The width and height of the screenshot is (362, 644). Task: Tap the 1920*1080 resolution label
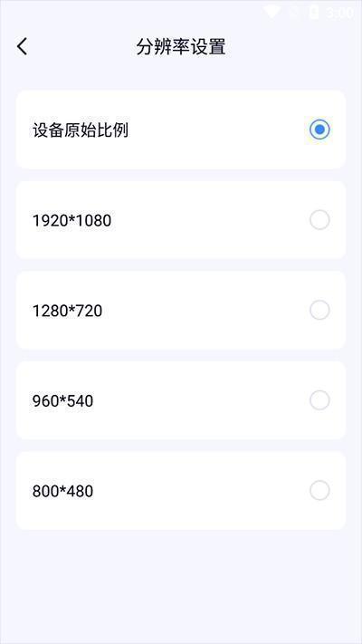(x=71, y=221)
